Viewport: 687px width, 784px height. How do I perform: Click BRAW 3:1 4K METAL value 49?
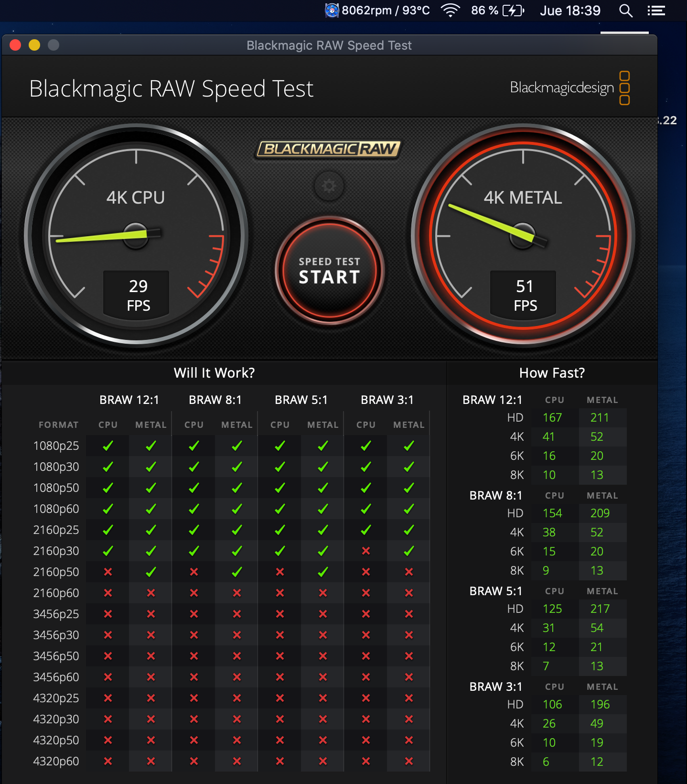[597, 723]
